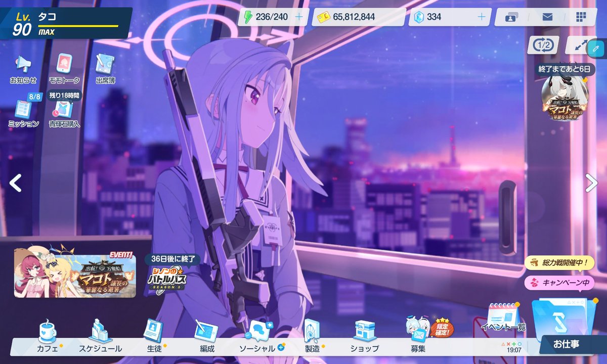Click the 236/240 energy value
The width and height of the screenshot is (607, 364).
point(272,17)
